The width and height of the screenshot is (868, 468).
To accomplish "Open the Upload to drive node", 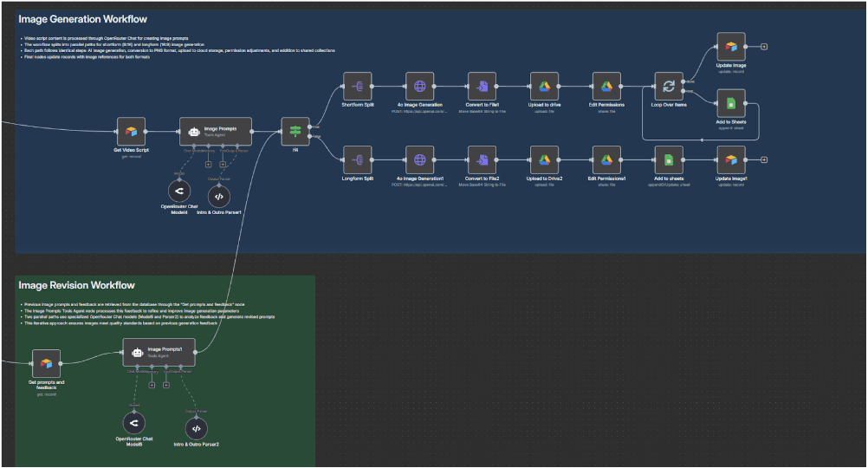I will [x=544, y=86].
